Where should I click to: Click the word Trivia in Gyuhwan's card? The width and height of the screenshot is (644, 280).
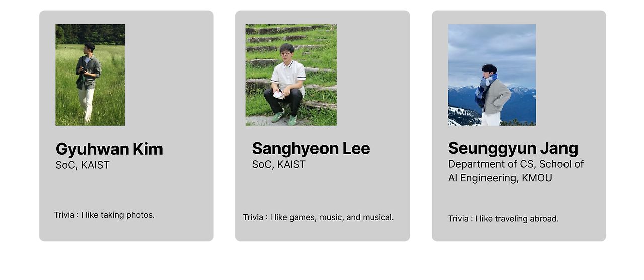point(64,215)
